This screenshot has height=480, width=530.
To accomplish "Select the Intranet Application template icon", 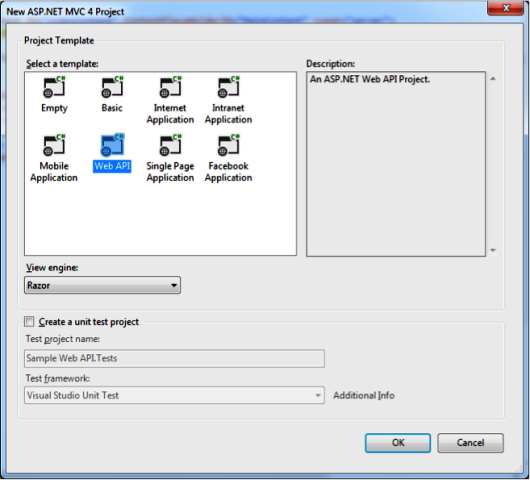I will coord(228,87).
